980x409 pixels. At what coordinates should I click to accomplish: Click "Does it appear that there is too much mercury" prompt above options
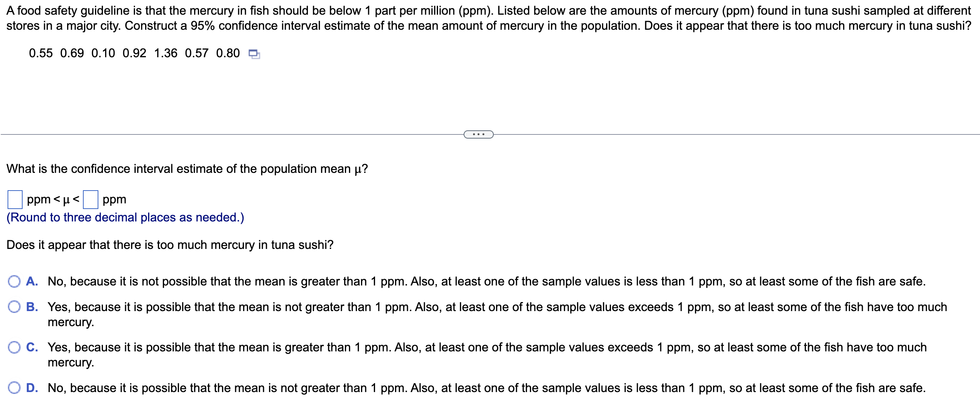click(170, 245)
